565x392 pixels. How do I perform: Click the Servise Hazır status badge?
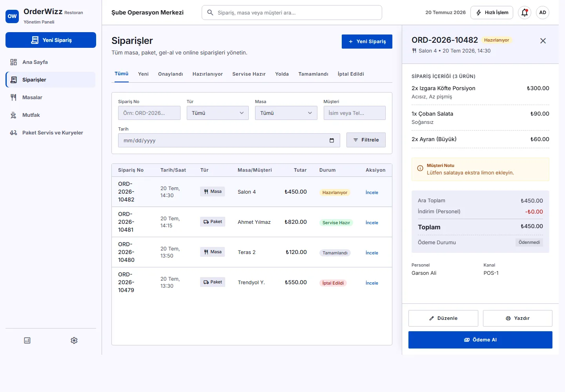tap(336, 223)
